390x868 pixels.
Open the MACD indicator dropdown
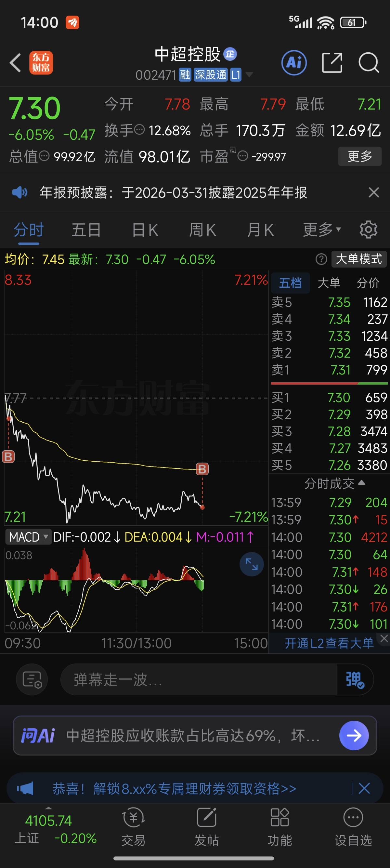(x=28, y=537)
